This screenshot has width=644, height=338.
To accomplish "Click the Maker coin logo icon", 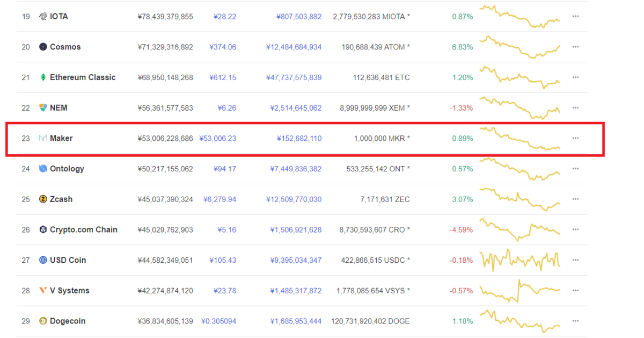I will pyautogui.click(x=43, y=139).
